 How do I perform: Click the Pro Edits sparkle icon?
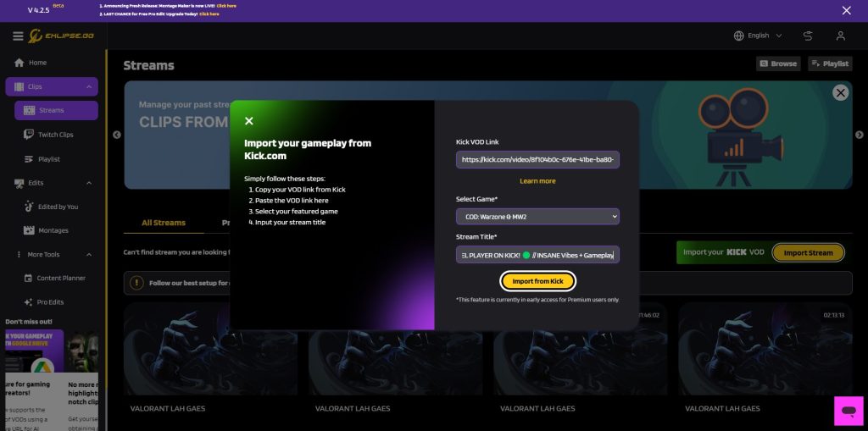28,302
